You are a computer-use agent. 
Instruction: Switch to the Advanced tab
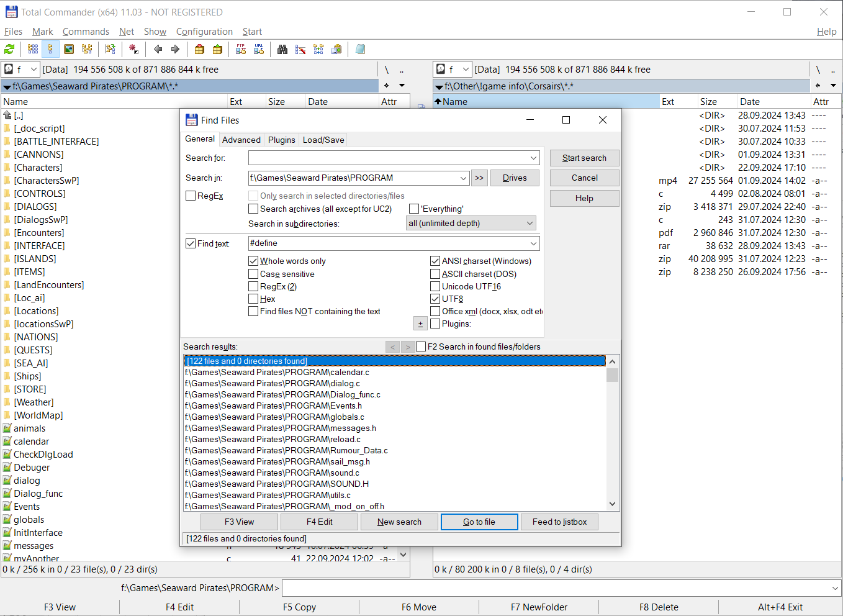pos(241,140)
